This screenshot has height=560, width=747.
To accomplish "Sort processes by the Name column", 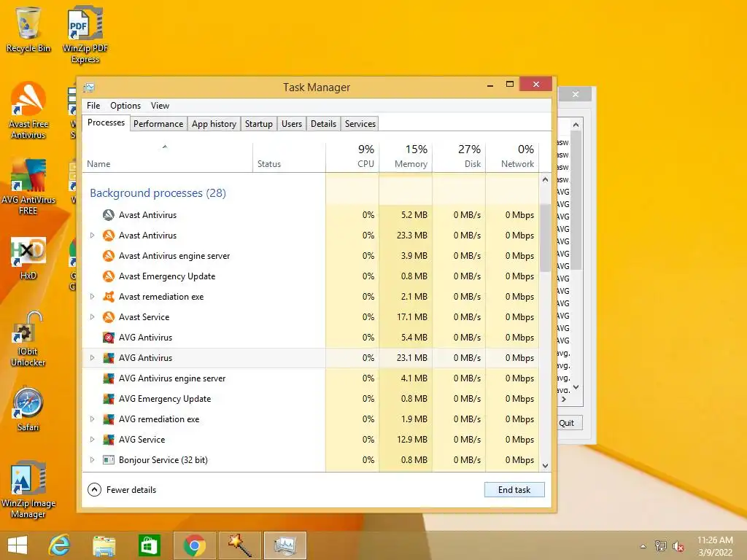I will point(167,157).
